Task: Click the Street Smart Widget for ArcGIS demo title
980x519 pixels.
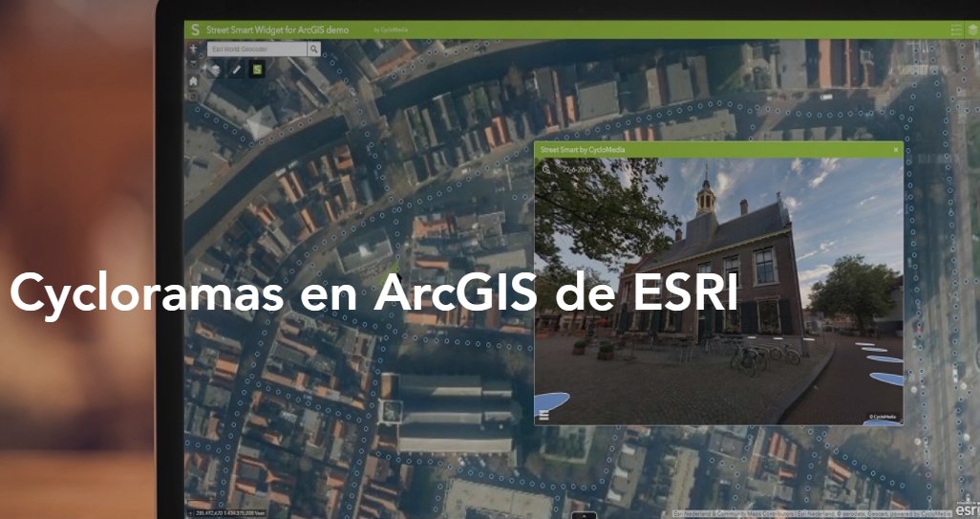Action: coord(278,30)
